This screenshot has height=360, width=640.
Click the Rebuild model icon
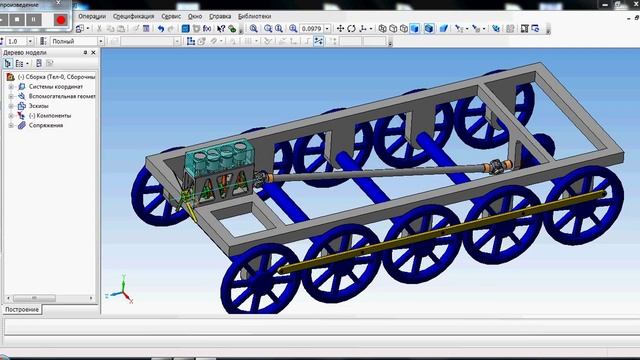click(496, 29)
